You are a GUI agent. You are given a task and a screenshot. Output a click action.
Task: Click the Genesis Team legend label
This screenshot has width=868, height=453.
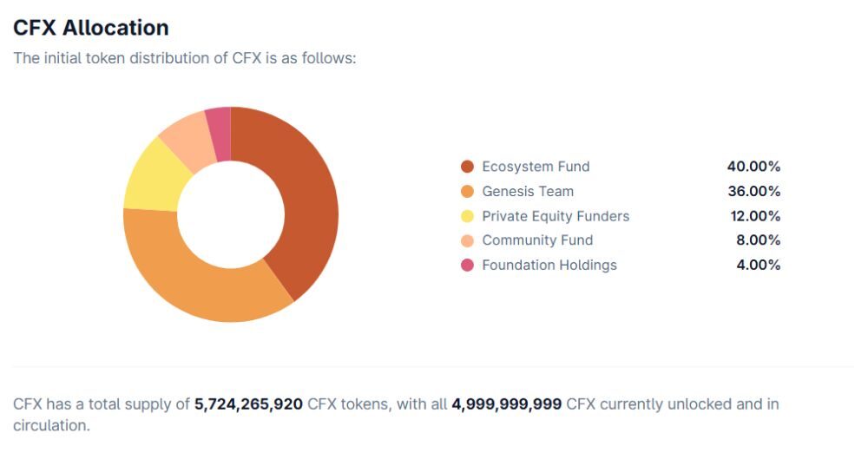tap(528, 191)
